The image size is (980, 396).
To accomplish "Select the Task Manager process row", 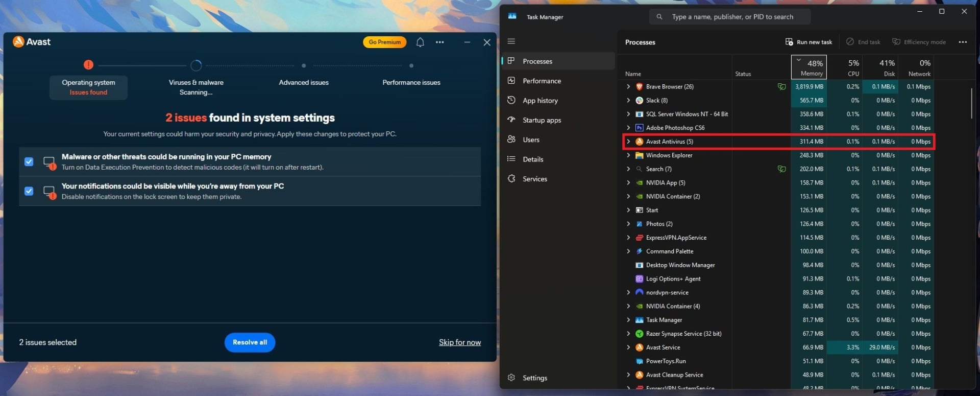I will tap(778, 320).
